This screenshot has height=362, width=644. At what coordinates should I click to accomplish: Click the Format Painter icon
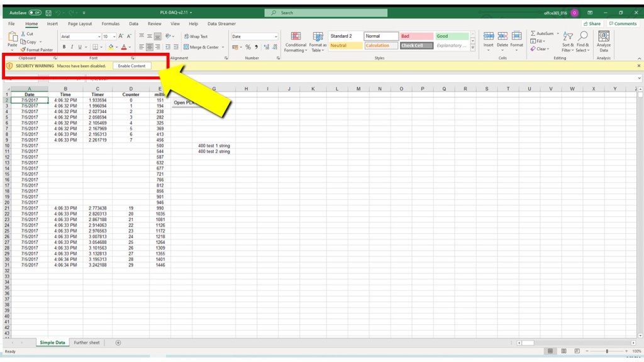23,50
